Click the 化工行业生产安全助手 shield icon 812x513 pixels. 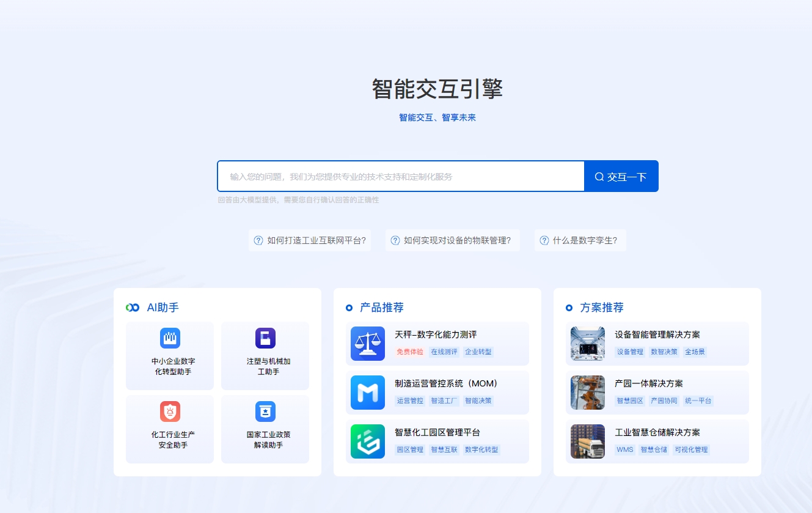[x=169, y=412]
